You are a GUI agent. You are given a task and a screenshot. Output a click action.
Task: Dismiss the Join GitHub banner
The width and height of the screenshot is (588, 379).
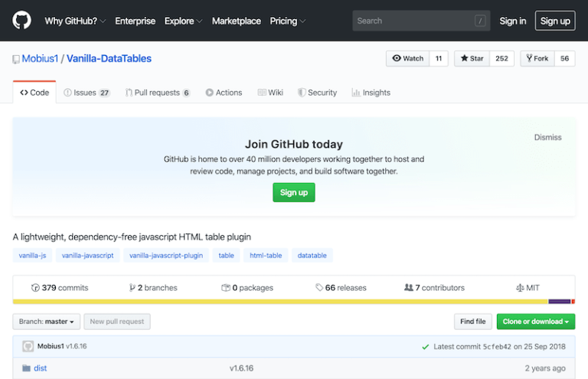pos(547,138)
